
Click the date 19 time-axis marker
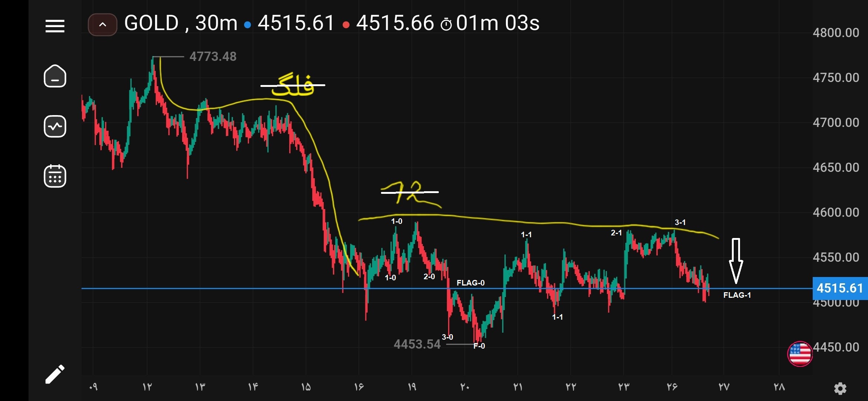coord(412,387)
